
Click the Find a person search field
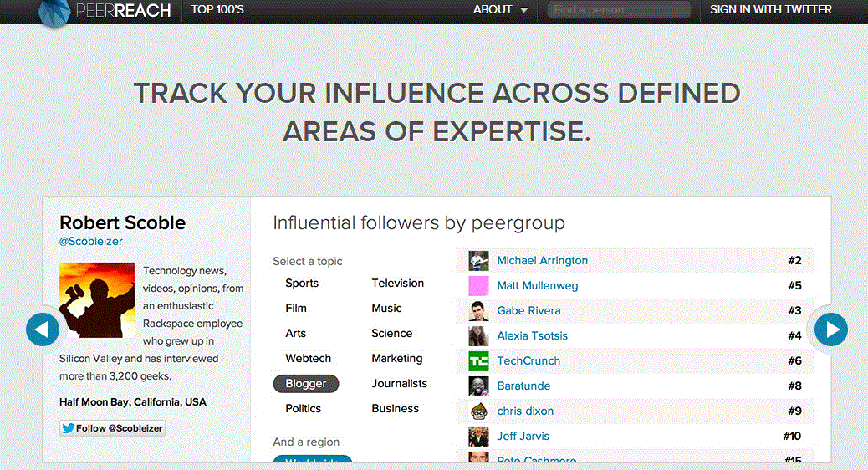point(619,10)
